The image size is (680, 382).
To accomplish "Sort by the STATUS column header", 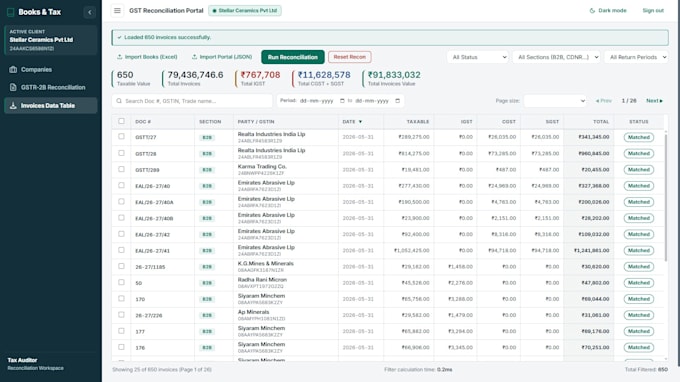I will pos(639,122).
